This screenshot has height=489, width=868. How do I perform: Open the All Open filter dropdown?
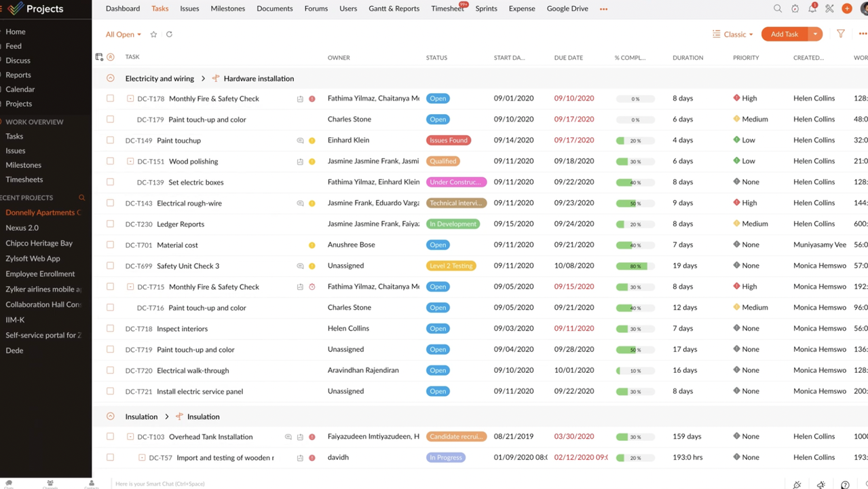point(122,34)
